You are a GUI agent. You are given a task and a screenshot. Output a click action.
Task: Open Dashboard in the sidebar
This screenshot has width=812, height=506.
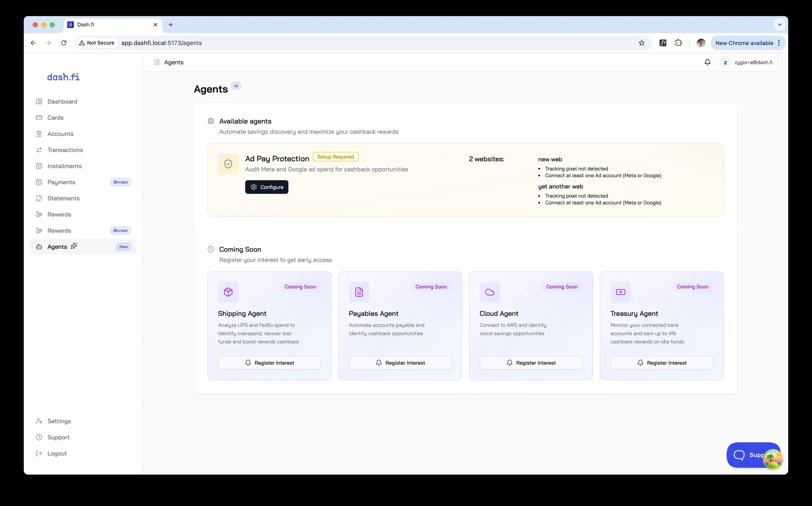83,101
